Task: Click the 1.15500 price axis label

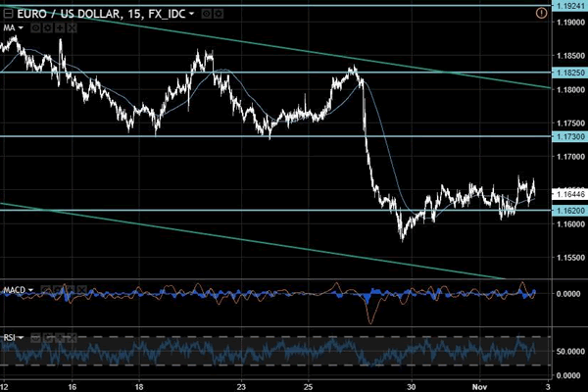Action: pyautogui.click(x=570, y=258)
